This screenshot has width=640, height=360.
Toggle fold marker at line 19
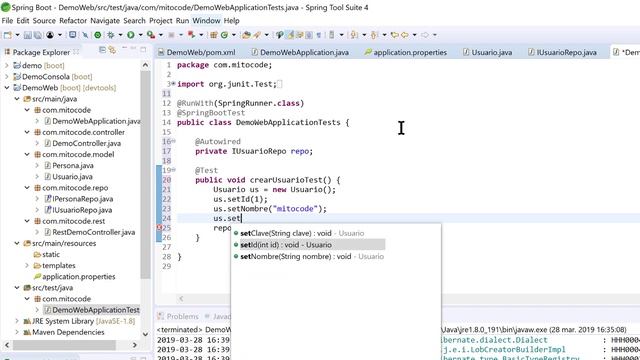click(x=173, y=170)
